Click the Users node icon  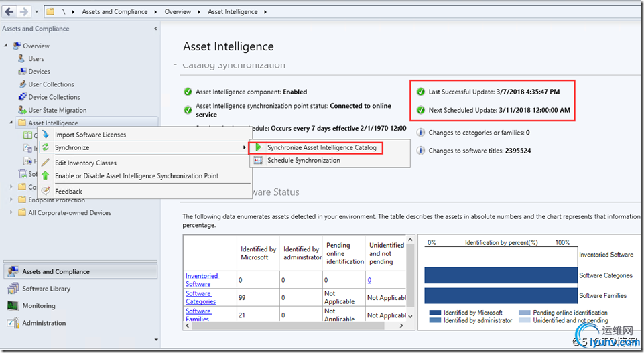[21, 59]
